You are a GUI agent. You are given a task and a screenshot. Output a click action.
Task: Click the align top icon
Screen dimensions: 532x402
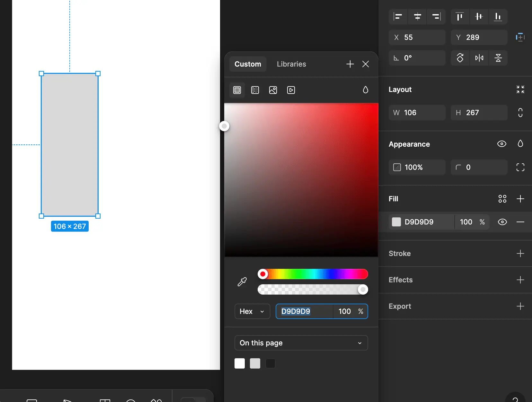pyautogui.click(x=460, y=16)
